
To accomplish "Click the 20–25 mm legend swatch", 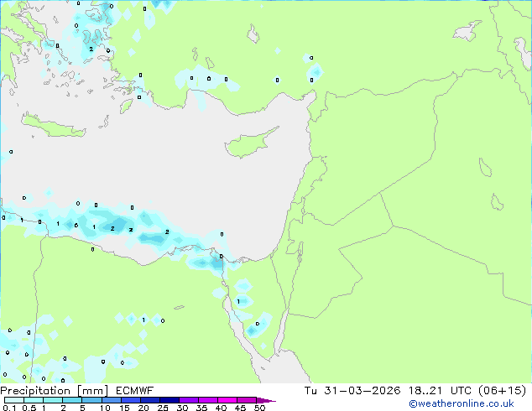I will point(149,400).
